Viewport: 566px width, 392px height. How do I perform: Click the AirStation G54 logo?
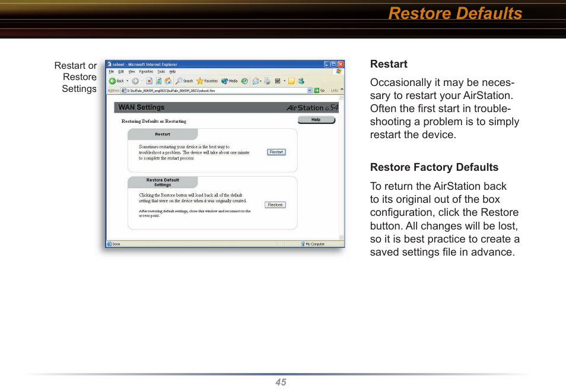312,107
